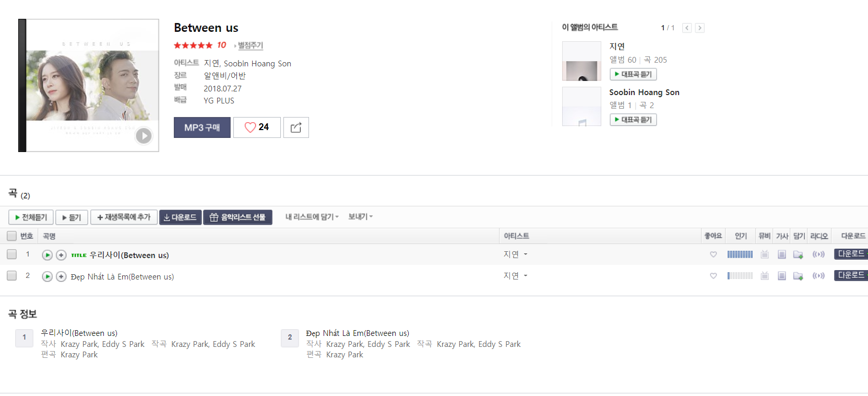Open the 별점주기 rating link
Viewport: 868px width, 396px height.
coord(250,45)
